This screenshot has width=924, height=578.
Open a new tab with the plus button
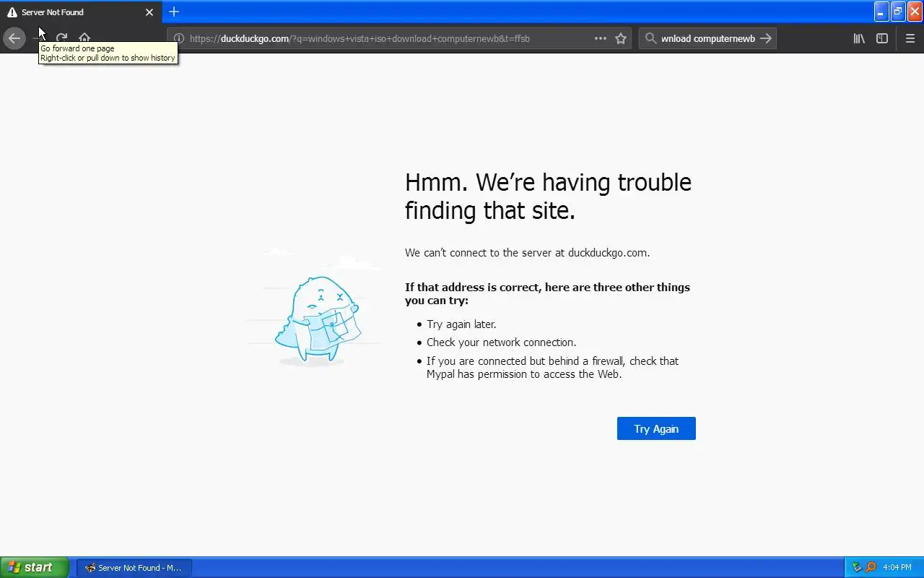coord(174,12)
